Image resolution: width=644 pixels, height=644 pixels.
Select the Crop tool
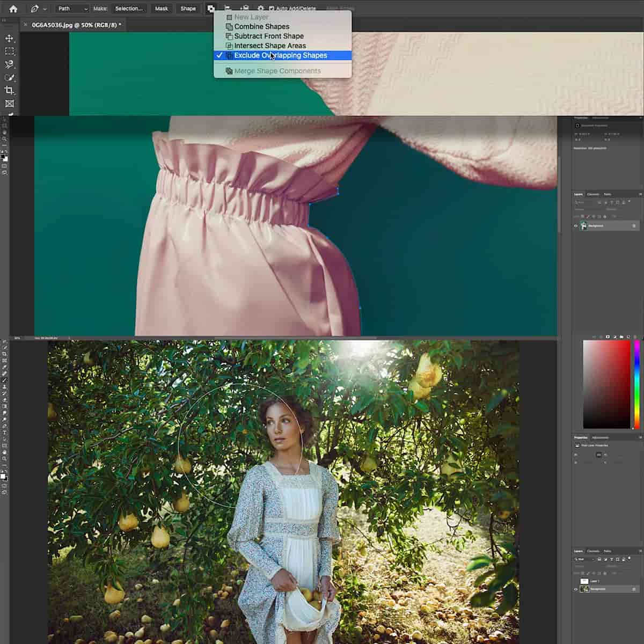coord(9,91)
